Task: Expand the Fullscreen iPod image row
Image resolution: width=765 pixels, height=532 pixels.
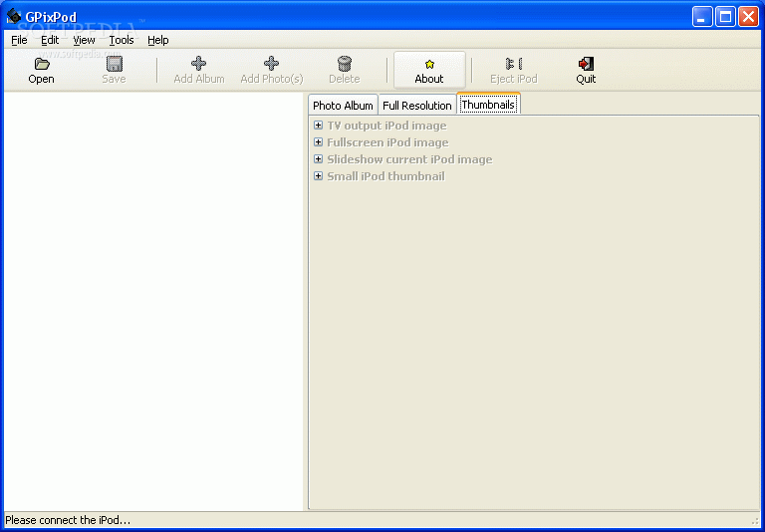Action: pyautogui.click(x=318, y=142)
